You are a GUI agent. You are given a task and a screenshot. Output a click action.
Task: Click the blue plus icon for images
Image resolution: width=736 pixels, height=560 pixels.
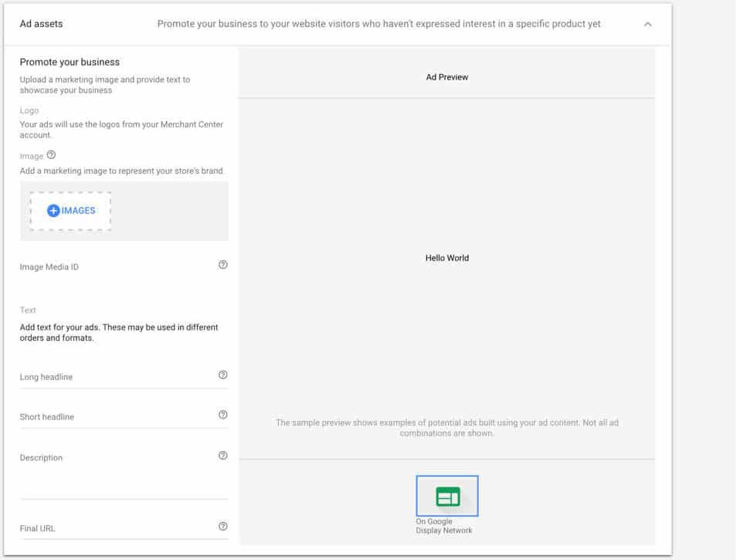[x=53, y=211]
